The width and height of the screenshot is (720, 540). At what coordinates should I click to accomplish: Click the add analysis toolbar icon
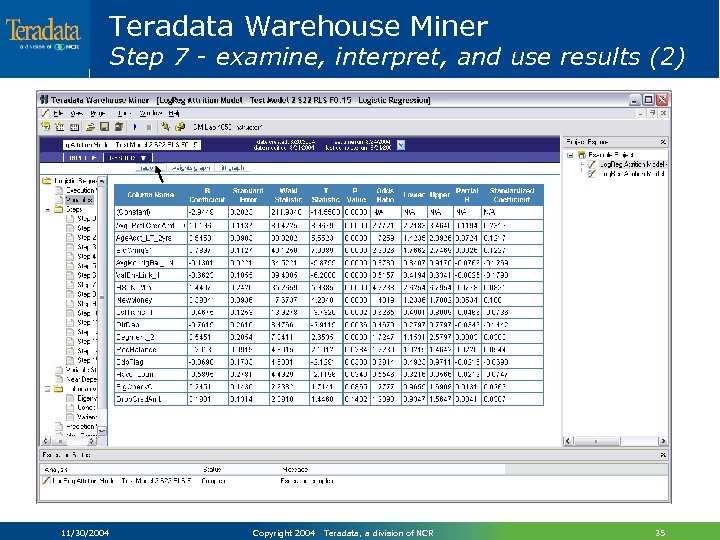(x=60, y=127)
